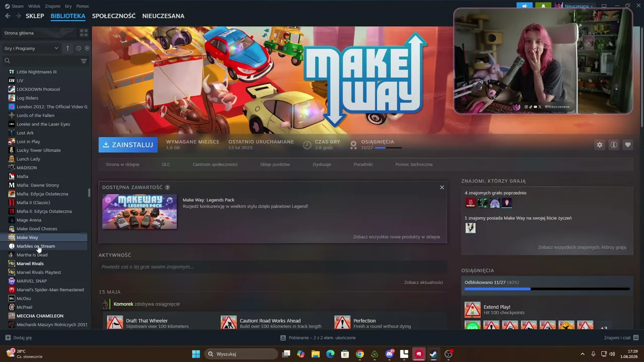Open Dyskusje link
The width and height of the screenshot is (644, 362).
pos(322,164)
